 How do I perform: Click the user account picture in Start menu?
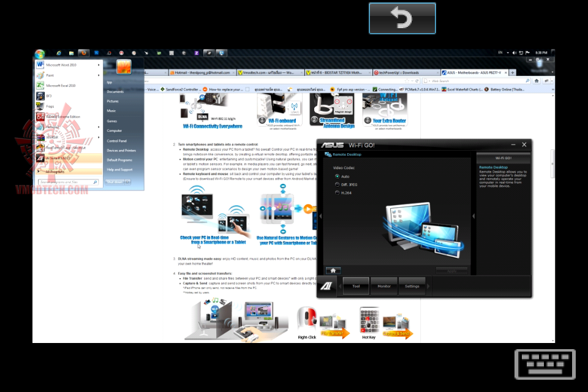pos(124,66)
